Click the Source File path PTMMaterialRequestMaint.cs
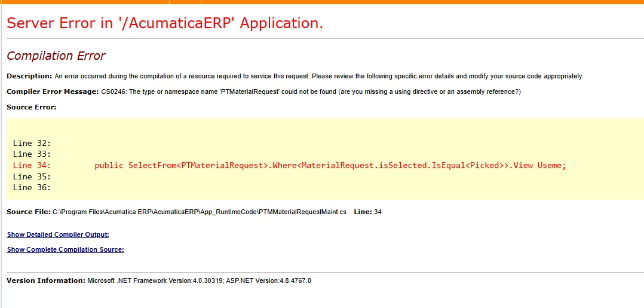The width and height of the screenshot is (644, 308). 199,212
